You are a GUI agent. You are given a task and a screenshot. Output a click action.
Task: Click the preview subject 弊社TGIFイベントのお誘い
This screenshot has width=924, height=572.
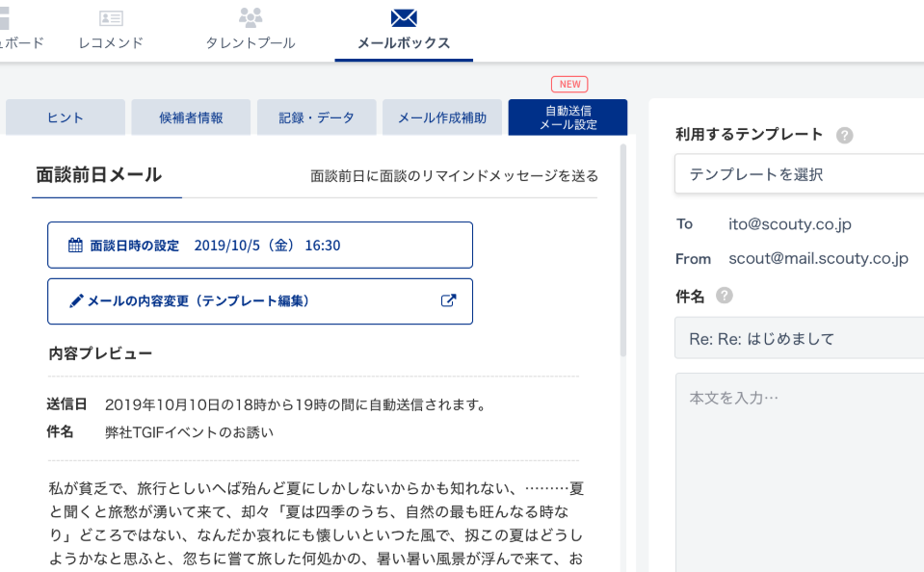pos(189,432)
